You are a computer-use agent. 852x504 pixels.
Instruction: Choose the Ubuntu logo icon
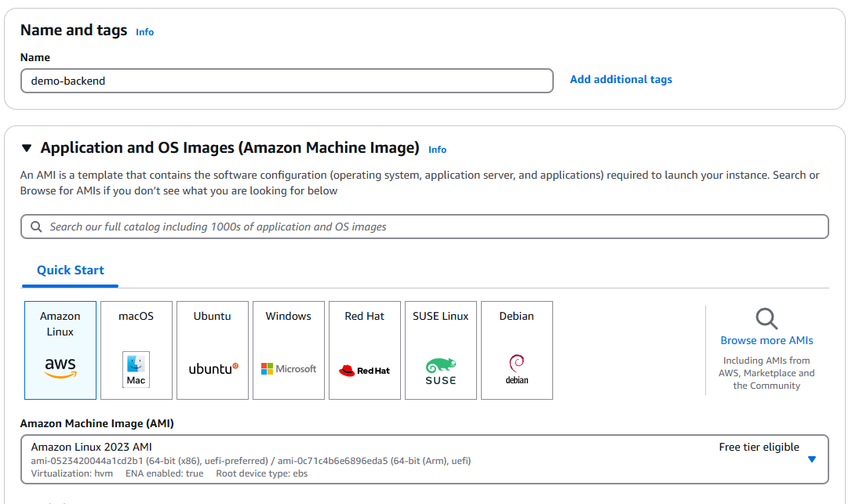pyautogui.click(x=212, y=368)
